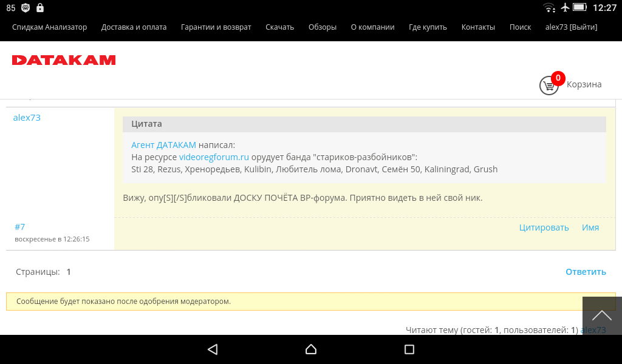Tap the quoted nicknames line starting Sti 28

click(314, 169)
